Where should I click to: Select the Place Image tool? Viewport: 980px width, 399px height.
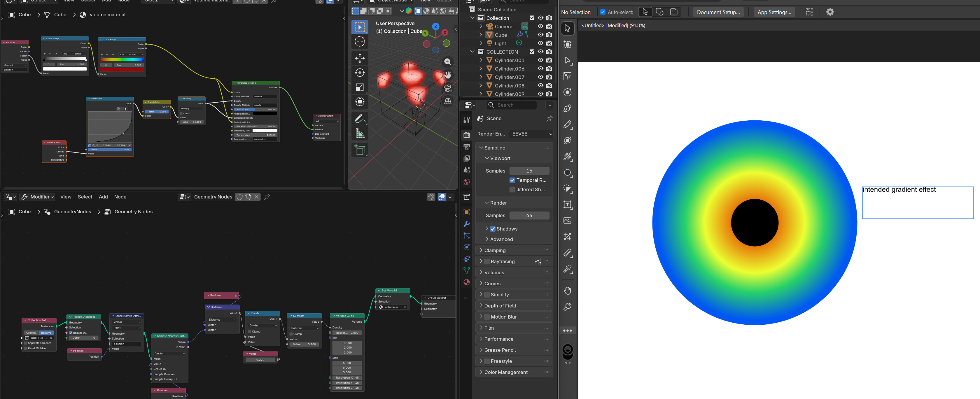point(567,221)
